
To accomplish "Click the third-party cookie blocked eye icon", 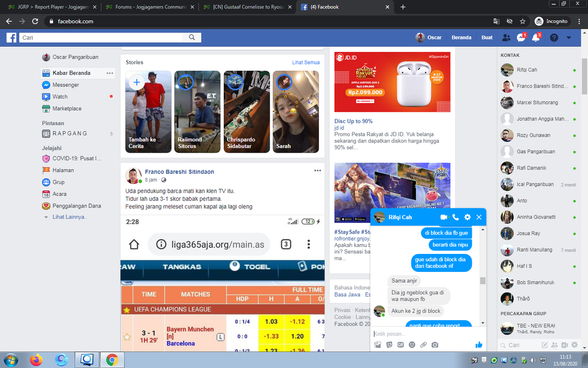I will point(509,21).
